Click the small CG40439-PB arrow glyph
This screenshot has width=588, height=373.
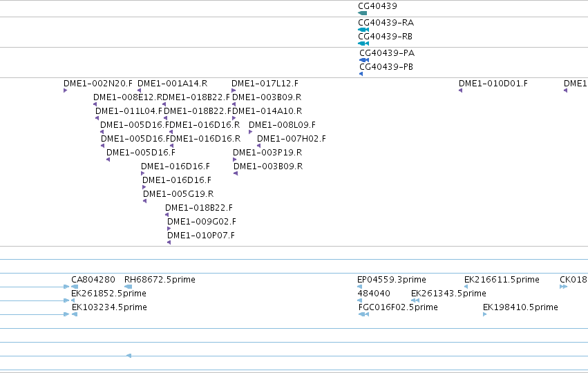(361, 74)
